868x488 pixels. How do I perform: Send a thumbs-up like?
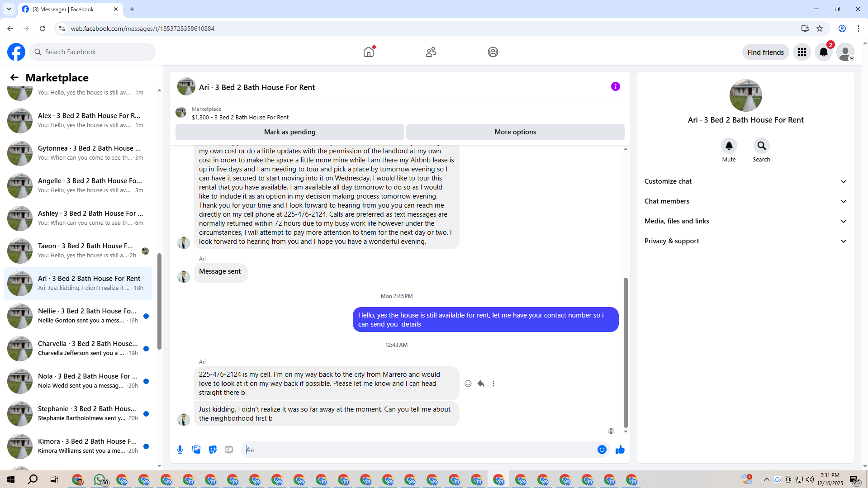point(620,450)
